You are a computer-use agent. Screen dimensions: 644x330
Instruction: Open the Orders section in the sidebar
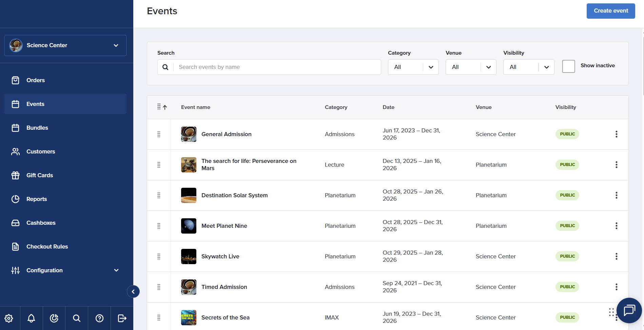35,80
